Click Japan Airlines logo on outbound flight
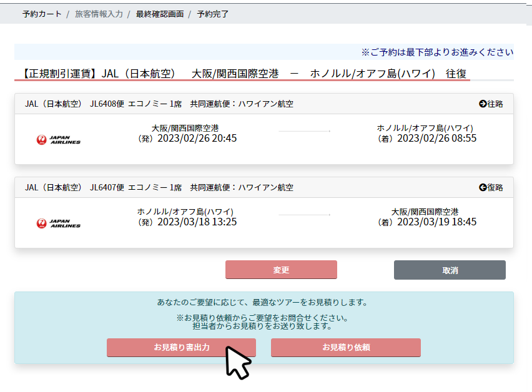 pos(58,140)
